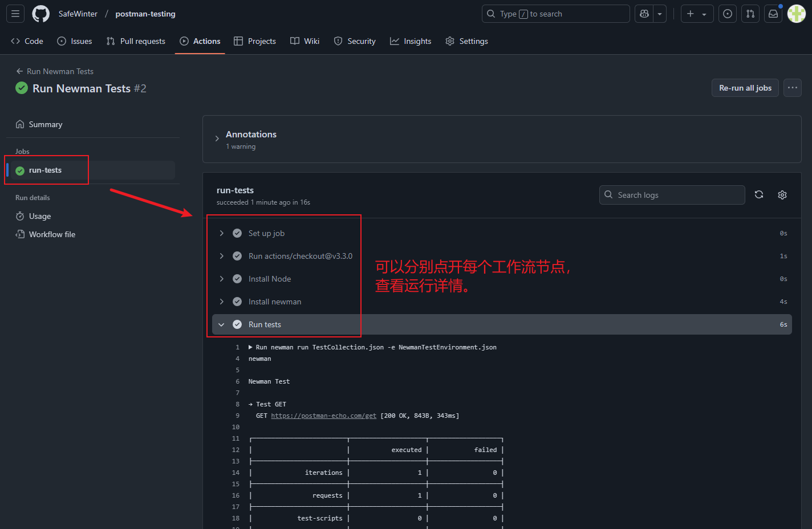This screenshot has width=812, height=529.
Task: Select log line number 9
Action: click(237, 416)
